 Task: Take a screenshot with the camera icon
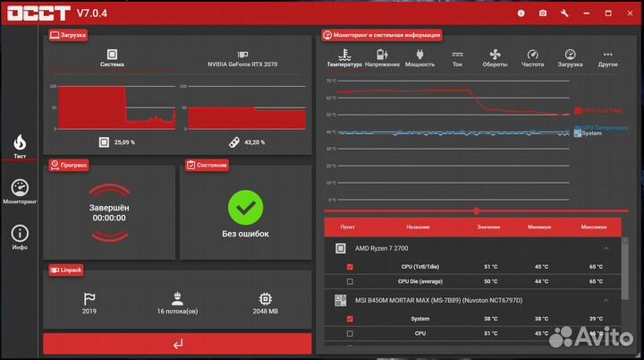(543, 13)
